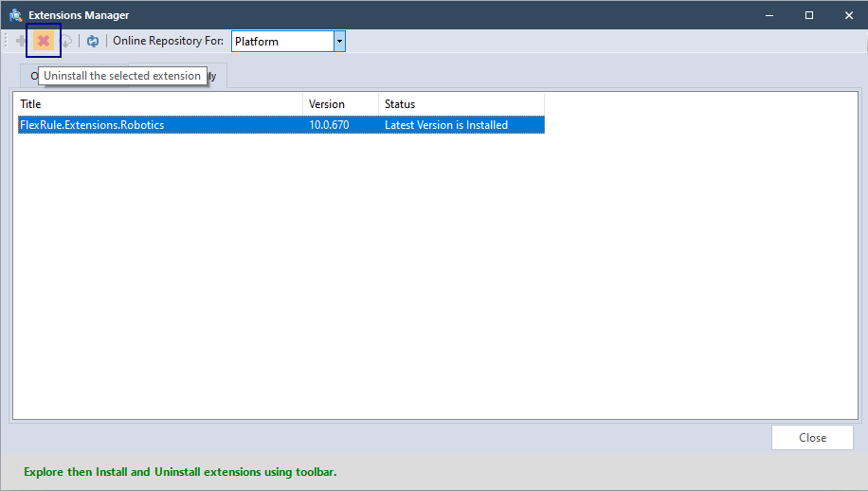Maximize the Extensions Manager window
This screenshot has width=868, height=491.
tap(808, 15)
